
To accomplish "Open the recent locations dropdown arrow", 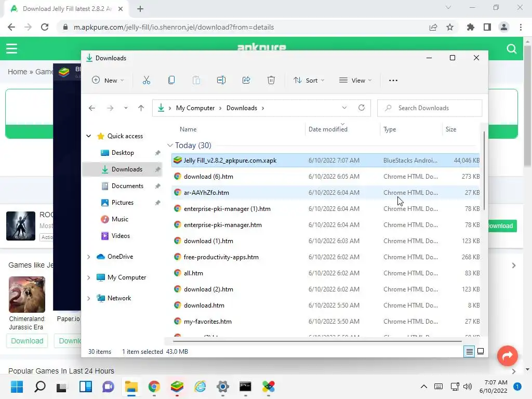I will [x=126, y=108].
